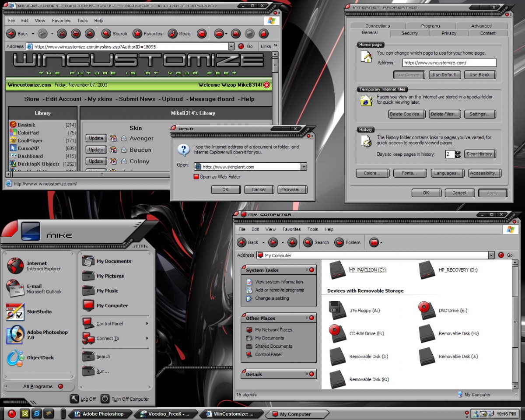Open the HP_RECOVERY (D:) drive

tap(448, 270)
